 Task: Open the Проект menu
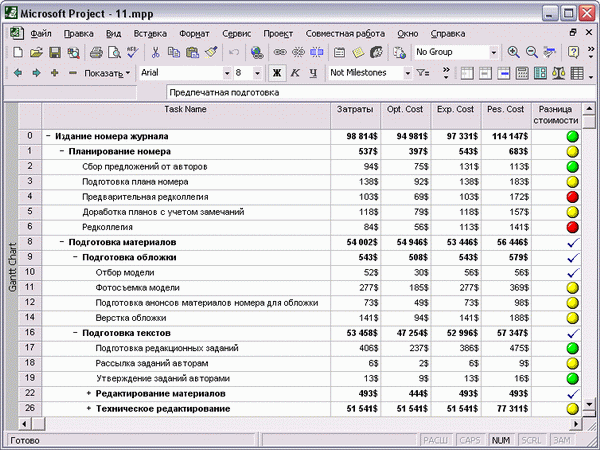click(278, 34)
